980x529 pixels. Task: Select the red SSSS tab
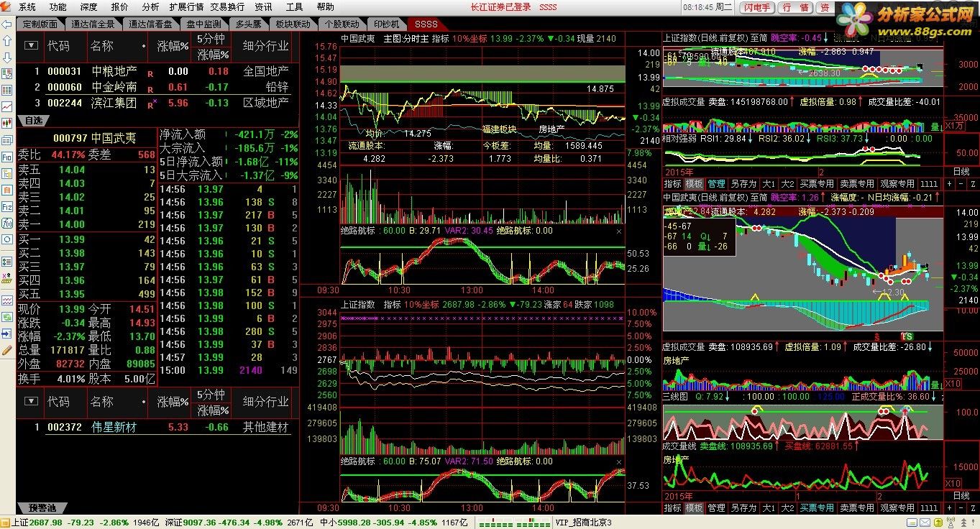pos(426,24)
